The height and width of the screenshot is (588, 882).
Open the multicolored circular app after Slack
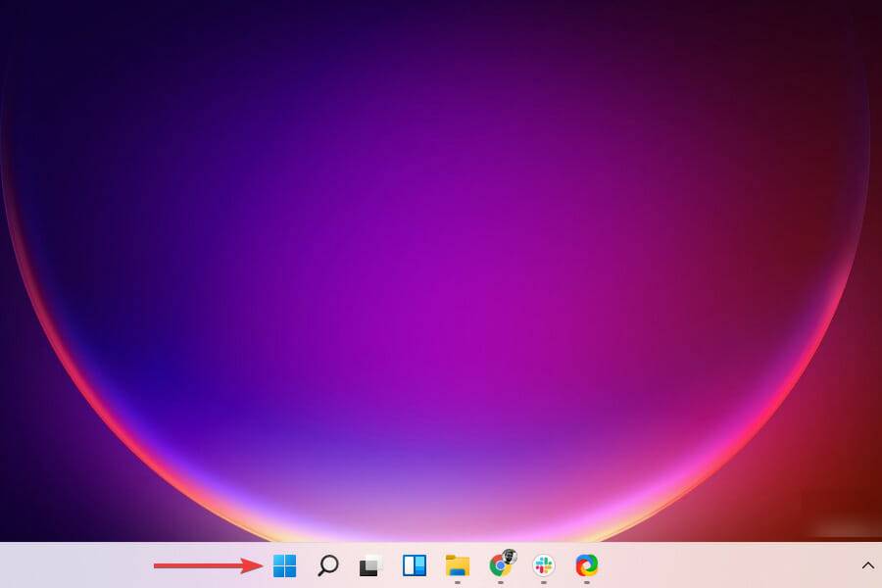click(x=587, y=565)
